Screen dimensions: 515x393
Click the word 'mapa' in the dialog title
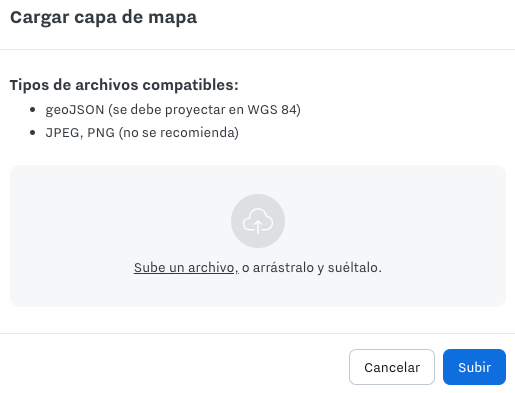point(172,17)
